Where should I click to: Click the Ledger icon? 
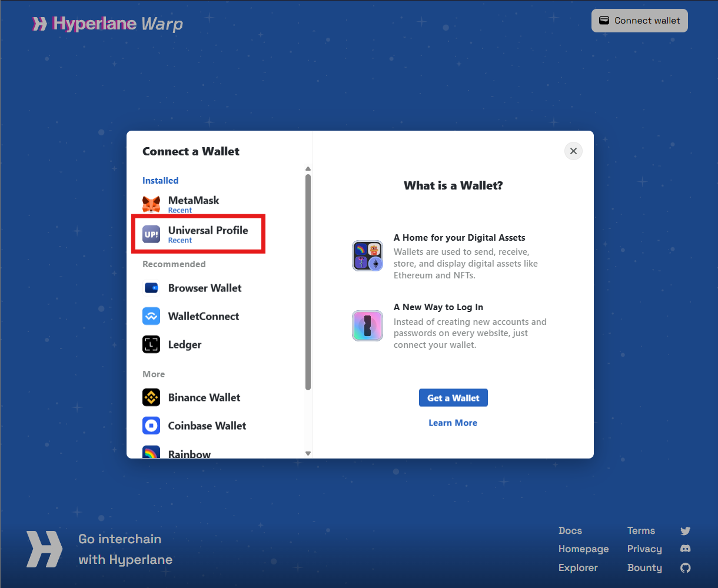[151, 344]
